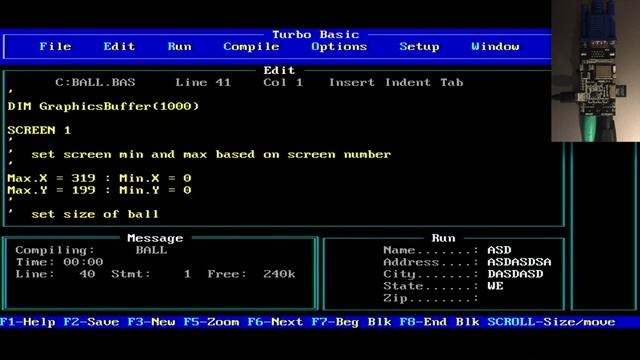Open the Compile menu

point(251,47)
